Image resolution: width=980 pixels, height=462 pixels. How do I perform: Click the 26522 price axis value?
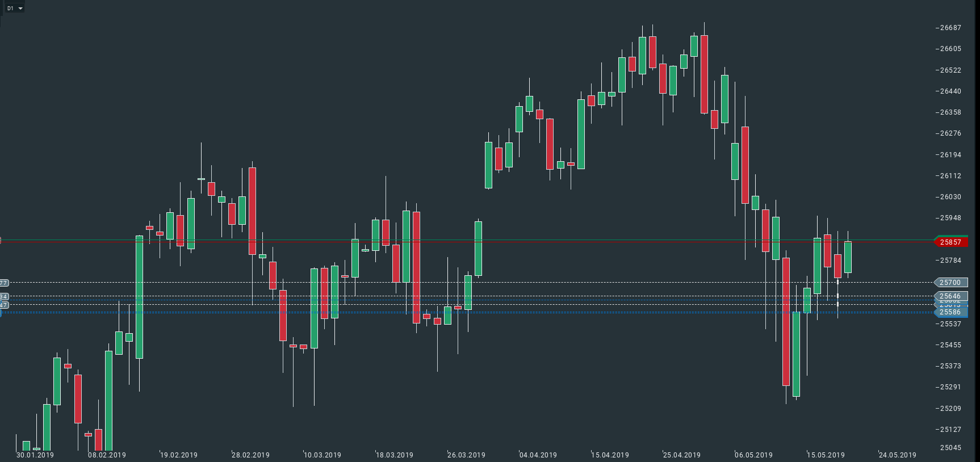[951, 70]
